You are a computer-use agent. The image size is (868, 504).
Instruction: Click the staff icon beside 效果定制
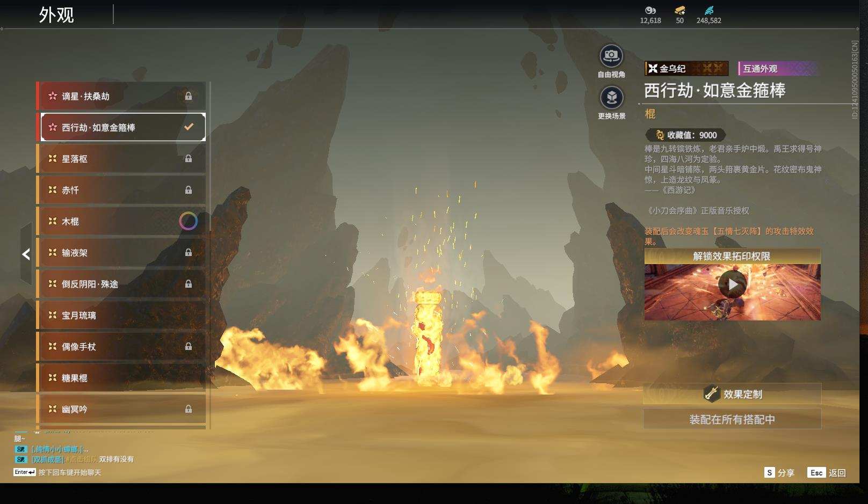[712, 394]
